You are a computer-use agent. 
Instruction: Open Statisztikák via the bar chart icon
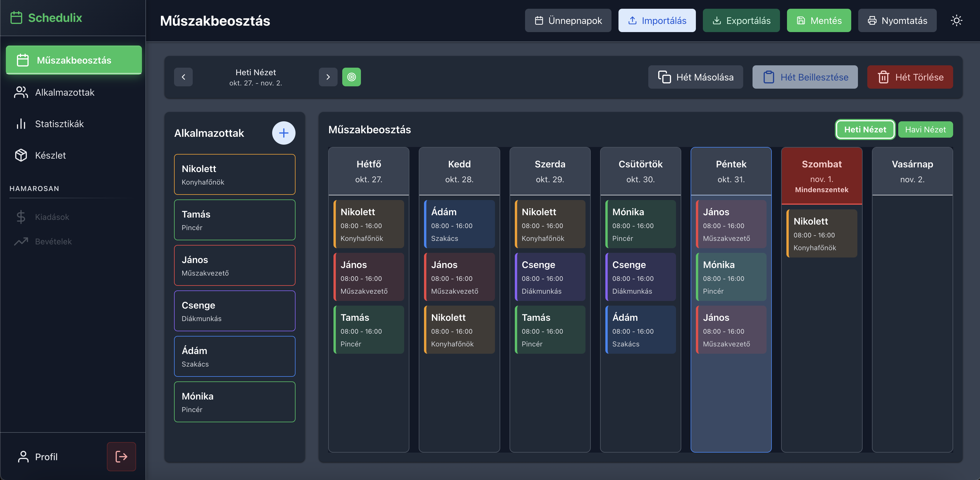[21, 124]
